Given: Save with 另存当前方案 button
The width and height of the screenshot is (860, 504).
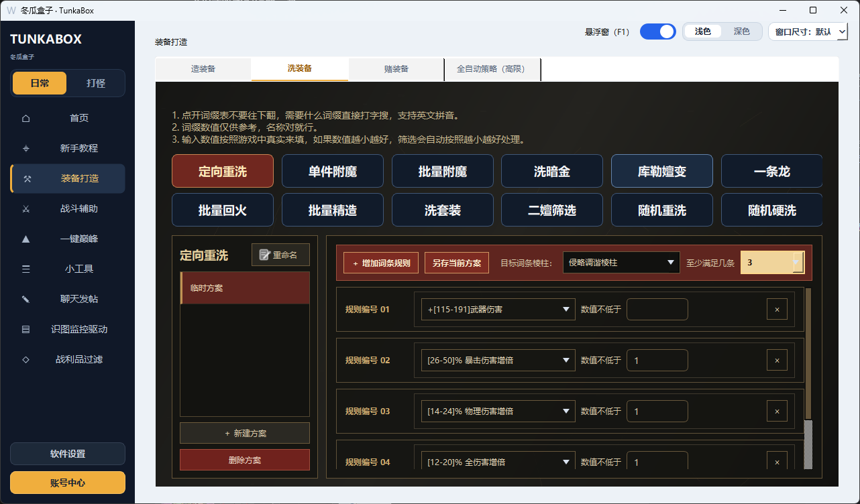Looking at the screenshot, I should pos(457,263).
